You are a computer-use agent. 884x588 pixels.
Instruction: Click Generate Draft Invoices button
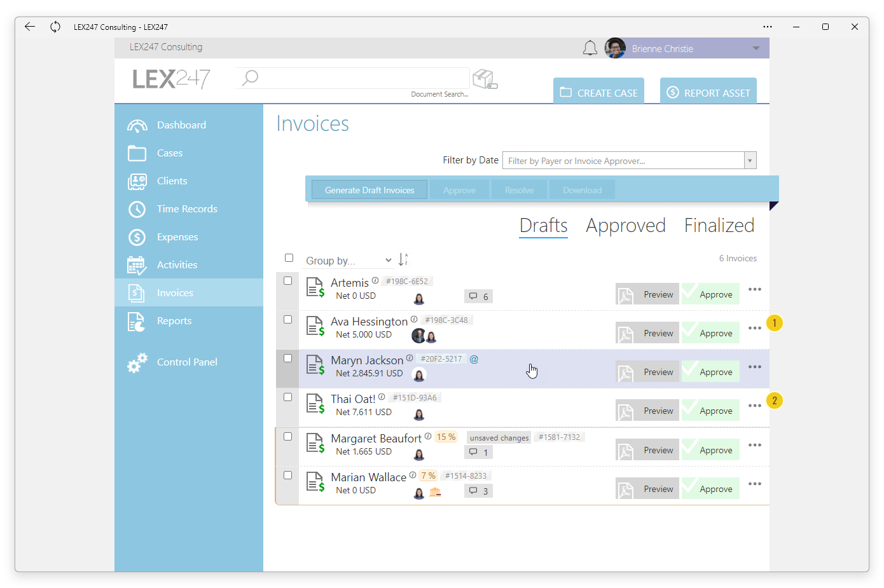pyautogui.click(x=369, y=190)
